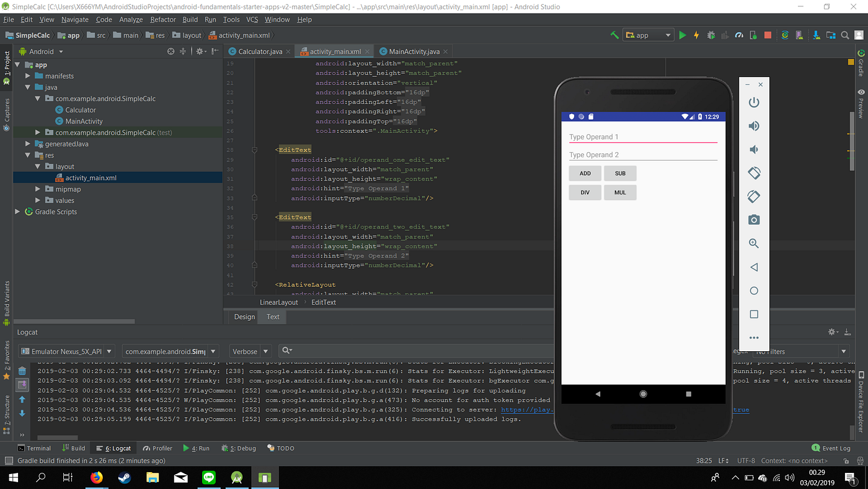
Task: Select MainActivity in project tree
Action: click(x=84, y=121)
